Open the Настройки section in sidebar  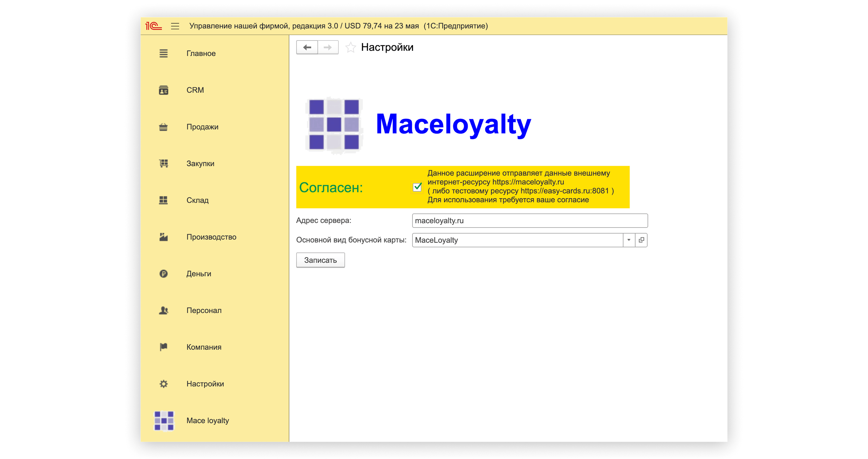[205, 384]
